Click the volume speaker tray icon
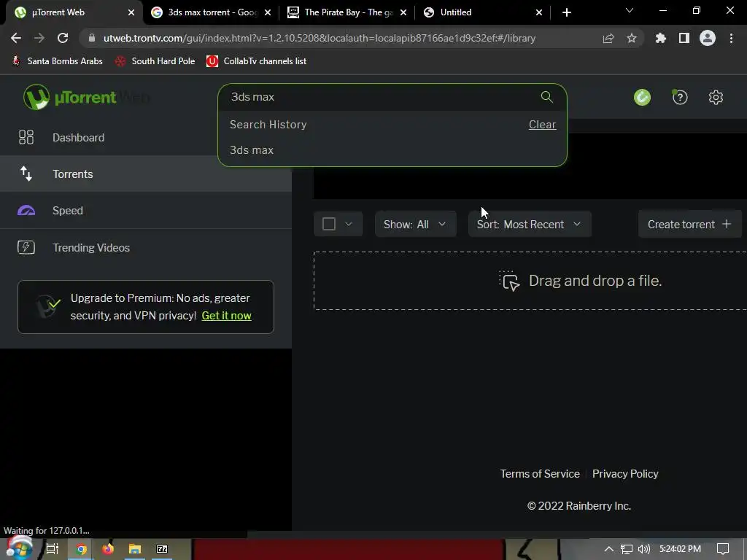The height and width of the screenshot is (560, 747). (x=643, y=549)
